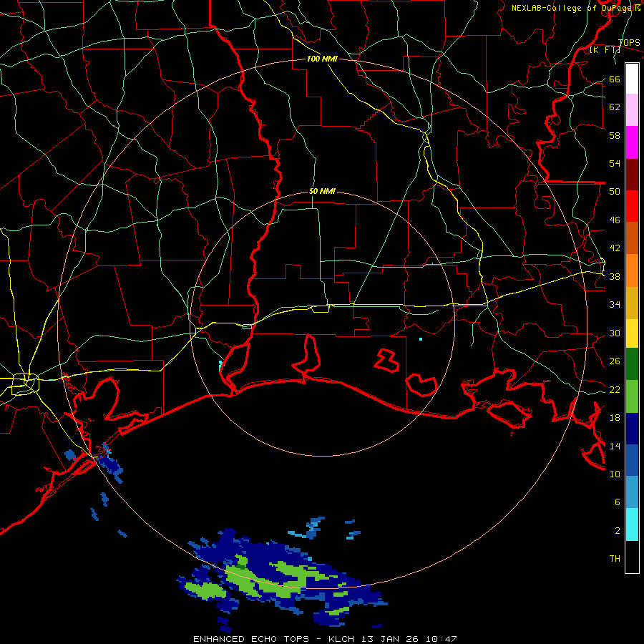The height and width of the screenshot is (644, 644).
Task: Click the white color band in the legend
Action: pyautogui.click(x=632, y=79)
